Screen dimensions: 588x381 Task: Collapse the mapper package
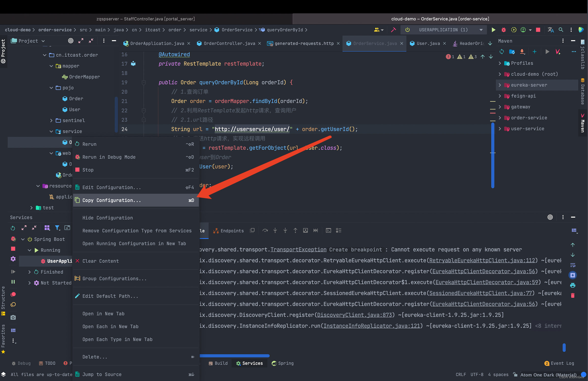(x=51, y=66)
